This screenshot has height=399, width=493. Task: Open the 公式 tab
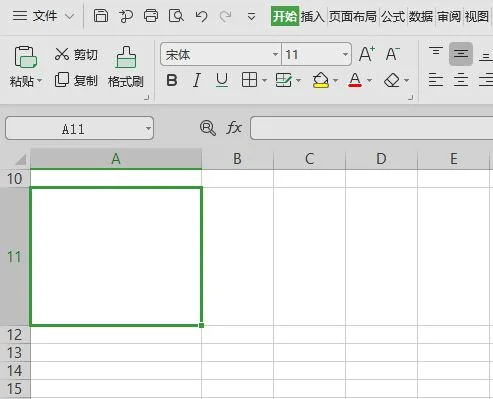point(393,16)
